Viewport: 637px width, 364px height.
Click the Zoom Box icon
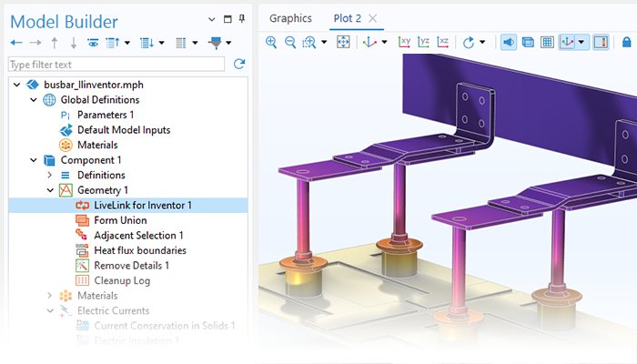pyautogui.click(x=309, y=42)
